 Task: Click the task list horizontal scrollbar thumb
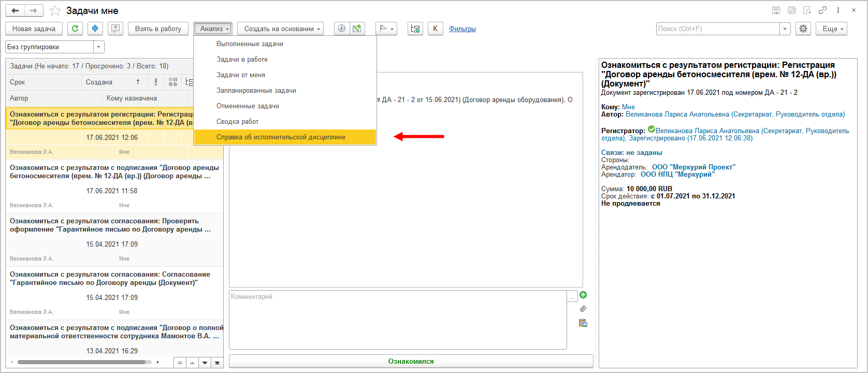pos(81,362)
